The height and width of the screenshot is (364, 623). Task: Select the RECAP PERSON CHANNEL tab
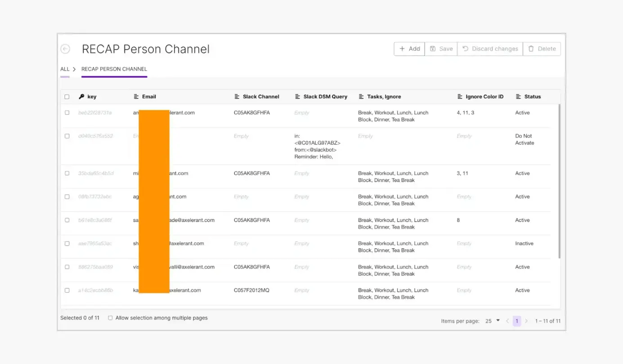114,69
